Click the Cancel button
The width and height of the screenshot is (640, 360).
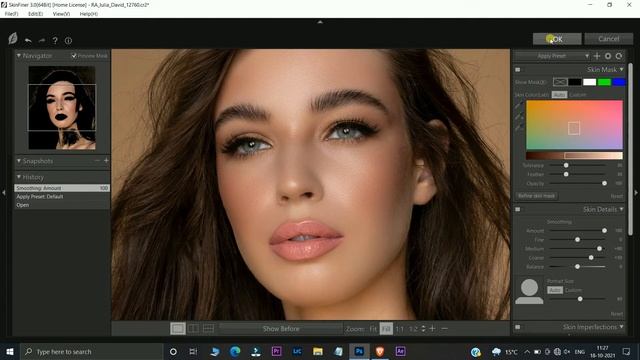tap(609, 39)
